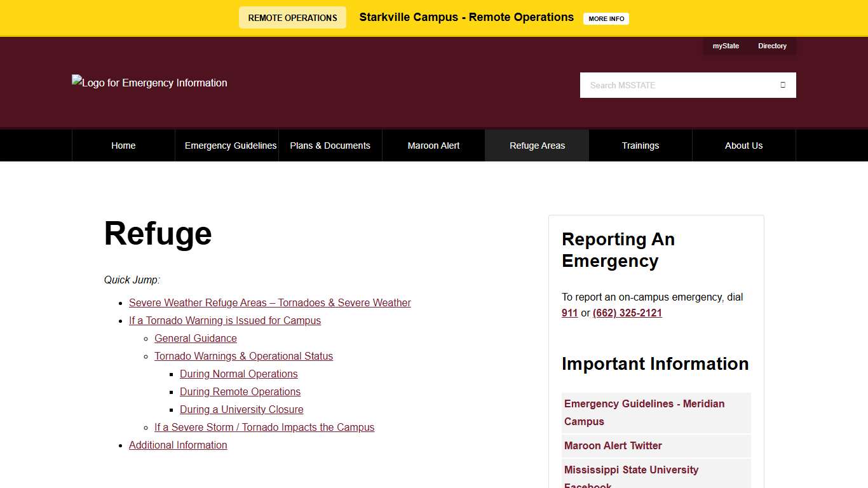Open the Directory link

coord(772,45)
